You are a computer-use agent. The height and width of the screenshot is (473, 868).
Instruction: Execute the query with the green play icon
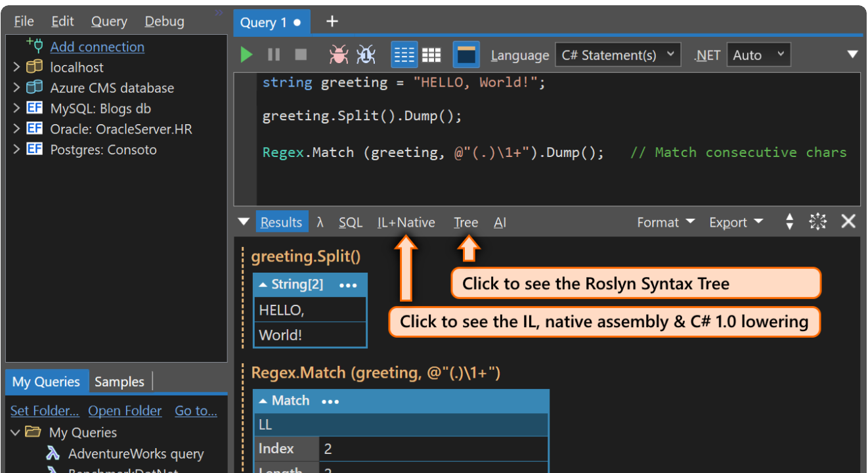coord(246,55)
